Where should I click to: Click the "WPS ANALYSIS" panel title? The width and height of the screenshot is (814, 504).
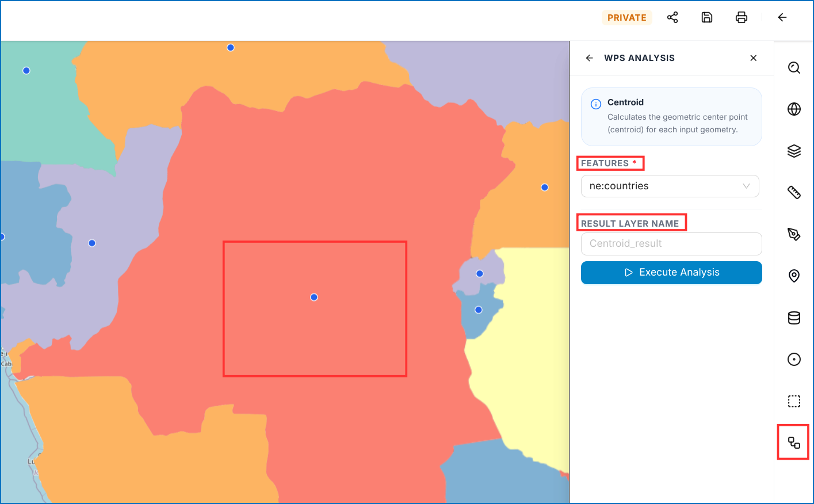(x=639, y=58)
